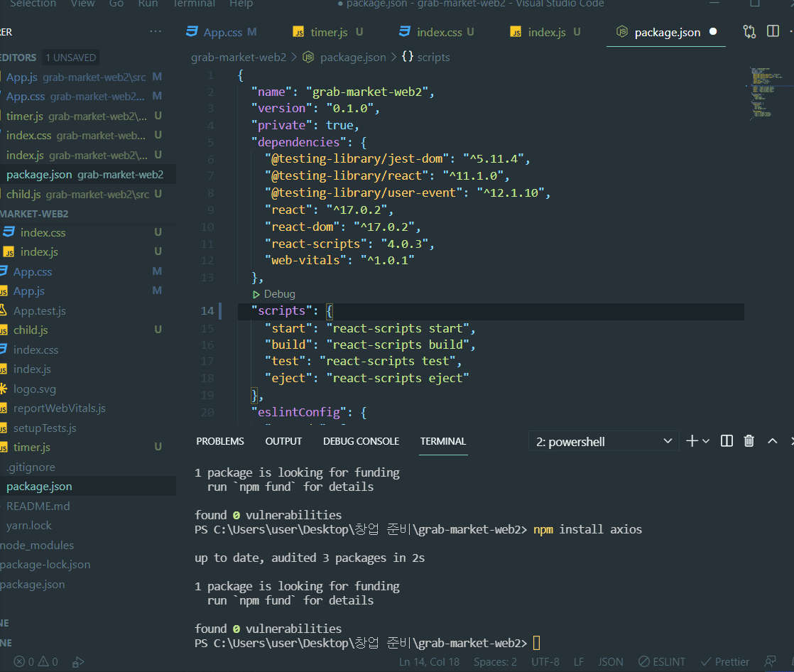Select package.json grab-market-web2 in open editors

(x=88, y=174)
